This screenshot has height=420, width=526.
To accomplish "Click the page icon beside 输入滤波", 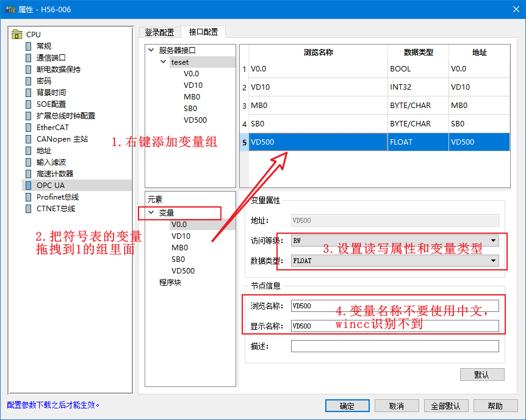I will (29, 162).
